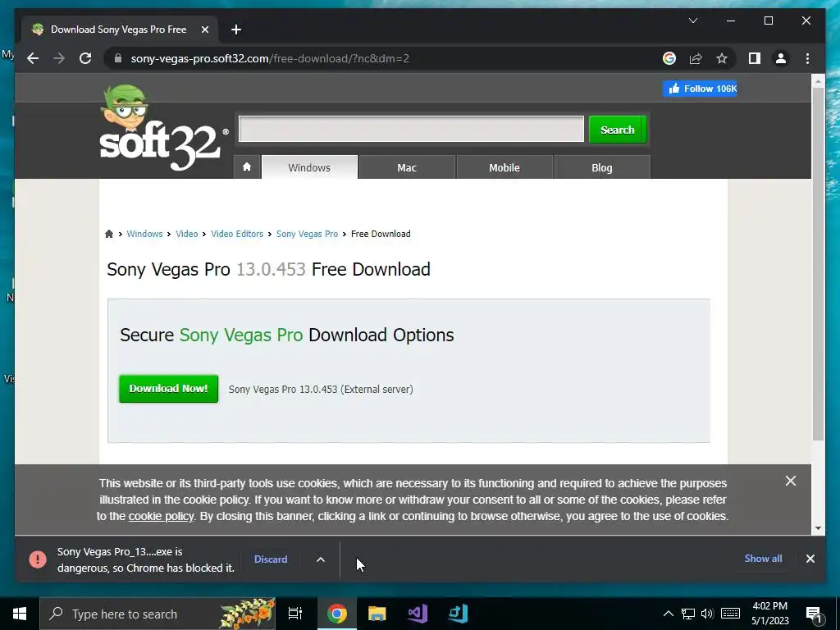Click the Chrome taskbar icon
The height and width of the screenshot is (630, 840).
point(336,614)
